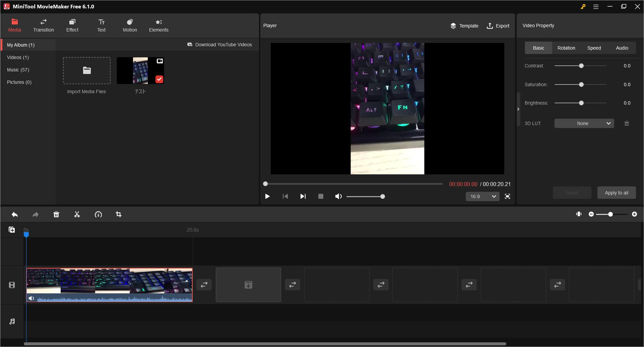Click the video track film icon

[12, 285]
